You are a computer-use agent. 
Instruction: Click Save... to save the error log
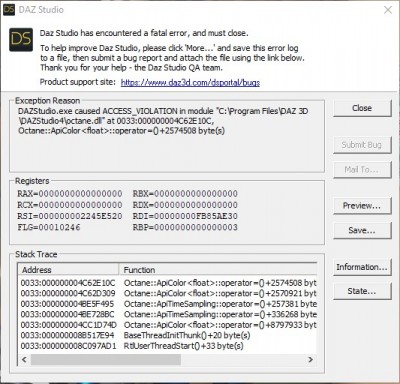362,230
